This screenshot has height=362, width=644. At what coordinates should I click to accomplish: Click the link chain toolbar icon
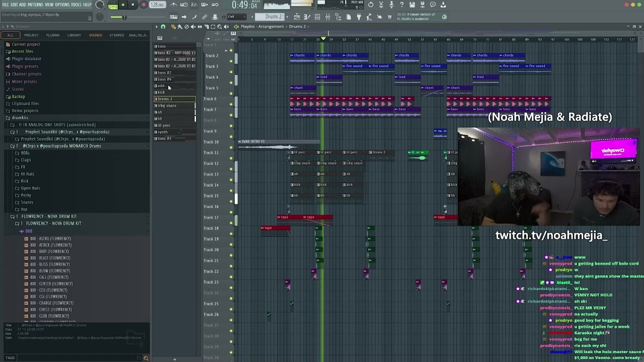[x=205, y=17]
